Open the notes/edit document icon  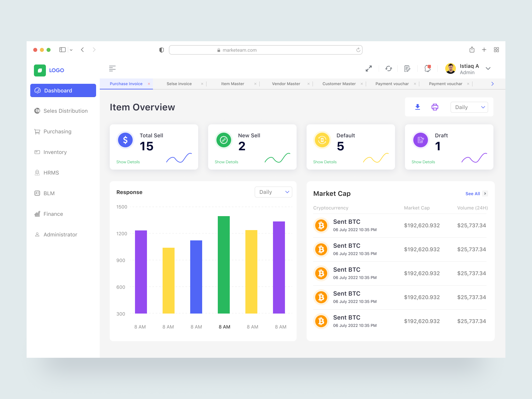(407, 68)
